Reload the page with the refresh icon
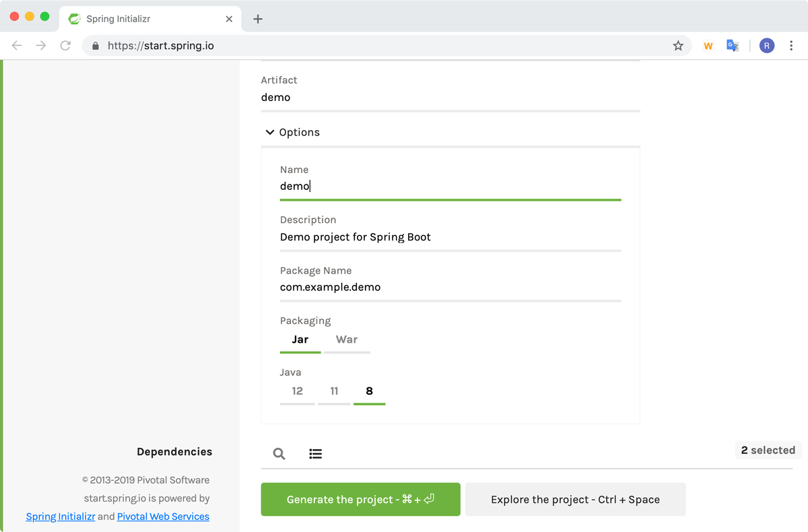This screenshot has height=532, width=808. tap(65, 46)
